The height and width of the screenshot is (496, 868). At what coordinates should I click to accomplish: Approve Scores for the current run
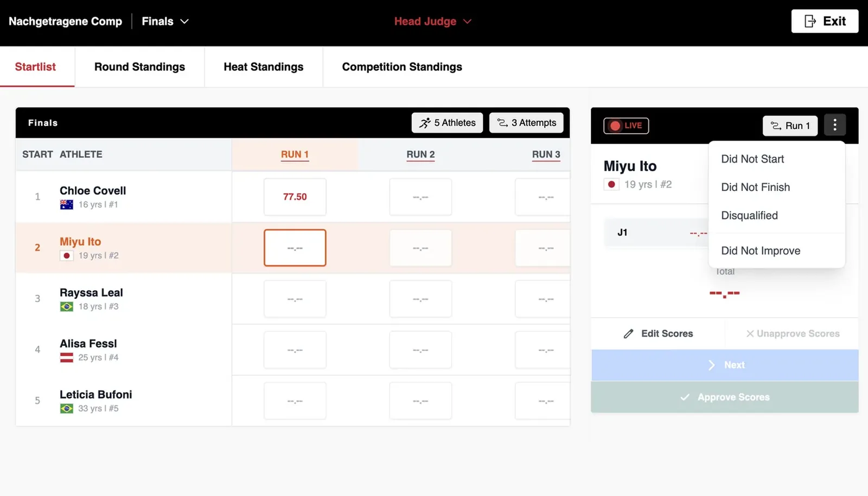tap(725, 397)
